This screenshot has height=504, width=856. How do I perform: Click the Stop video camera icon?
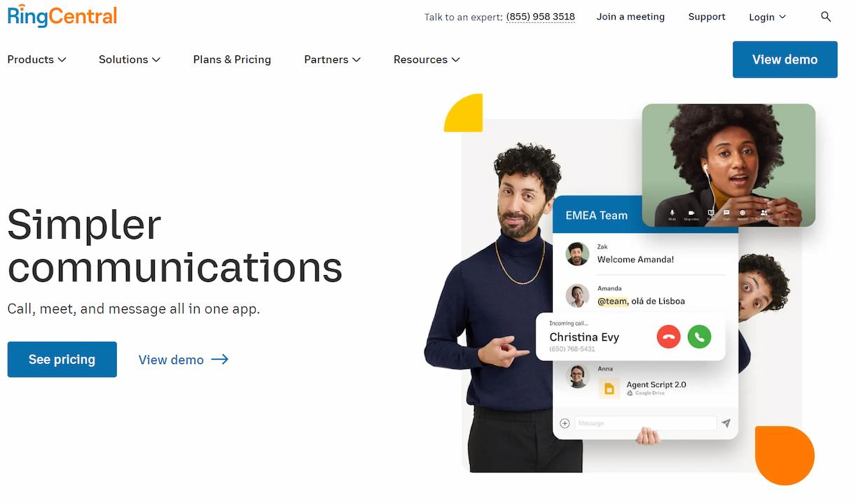click(x=691, y=213)
